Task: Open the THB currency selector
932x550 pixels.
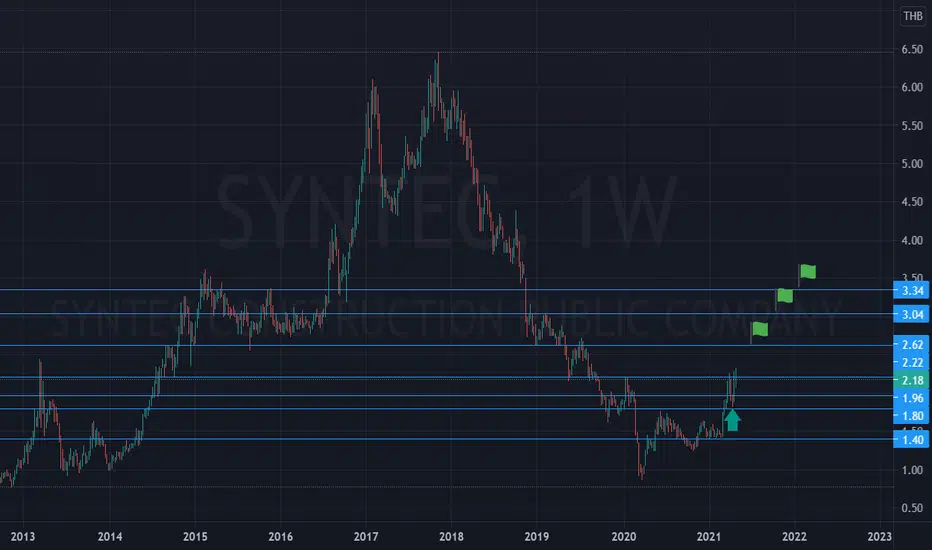Action: [912, 16]
